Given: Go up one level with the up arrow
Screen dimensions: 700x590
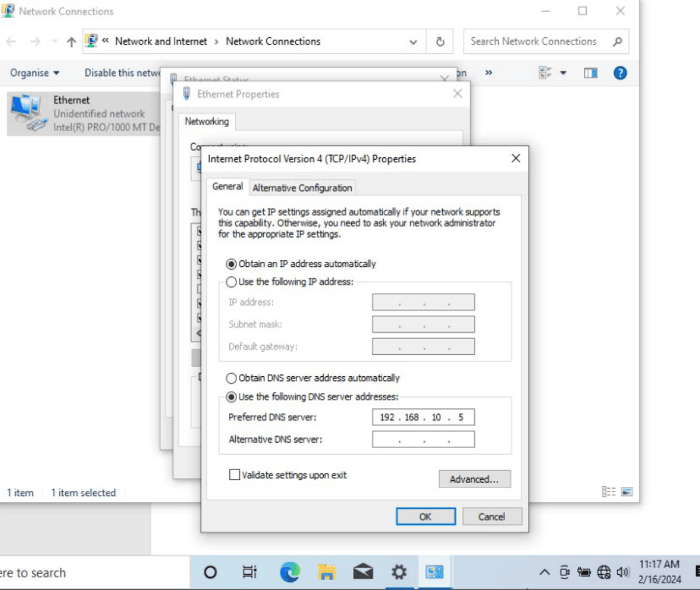Looking at the screenshot, I should pyautogui.click(x=71, y=42).
